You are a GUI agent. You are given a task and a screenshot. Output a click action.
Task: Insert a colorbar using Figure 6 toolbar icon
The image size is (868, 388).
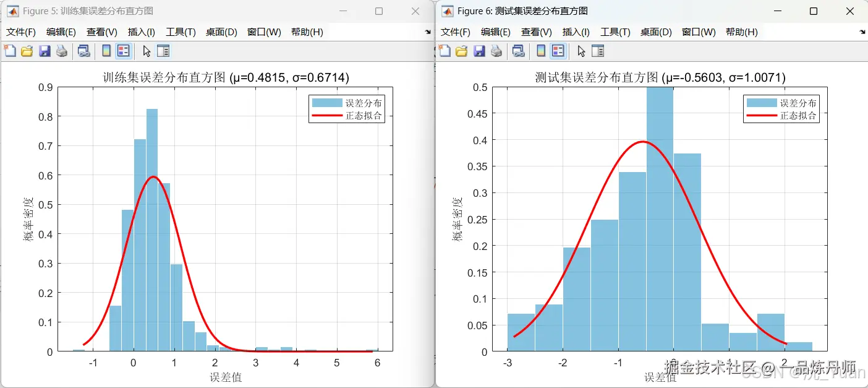tap(541, 51)
